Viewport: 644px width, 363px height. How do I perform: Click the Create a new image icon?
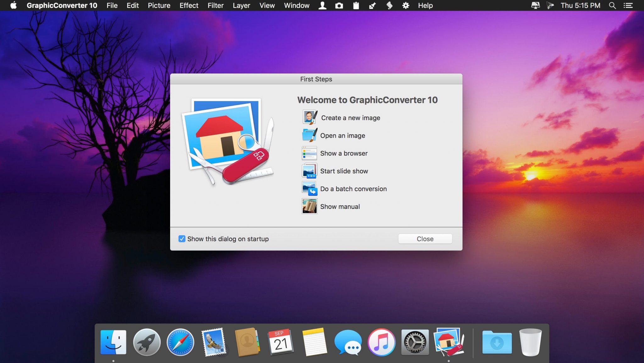coord(309,117)
